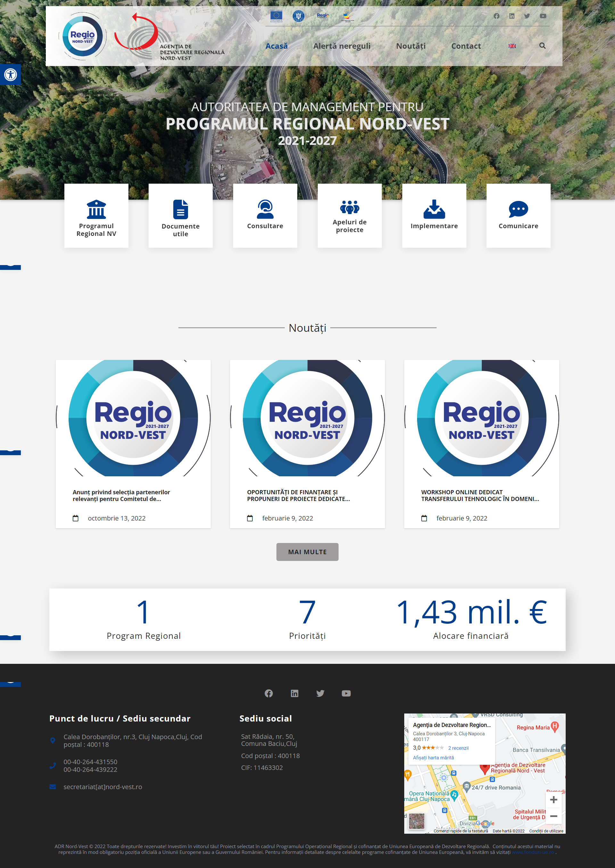Open the footer YouTube icon
The width and height of the screenshot is (615, 868).
click(346, 693)
